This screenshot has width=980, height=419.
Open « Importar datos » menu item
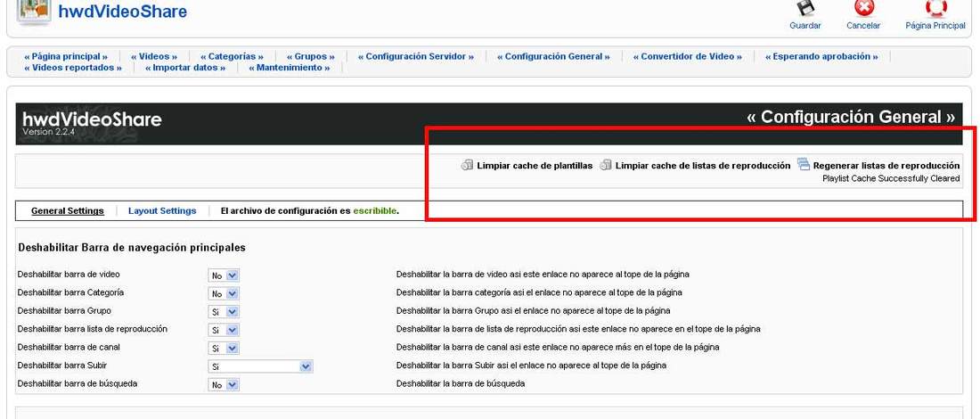(185, 68)
